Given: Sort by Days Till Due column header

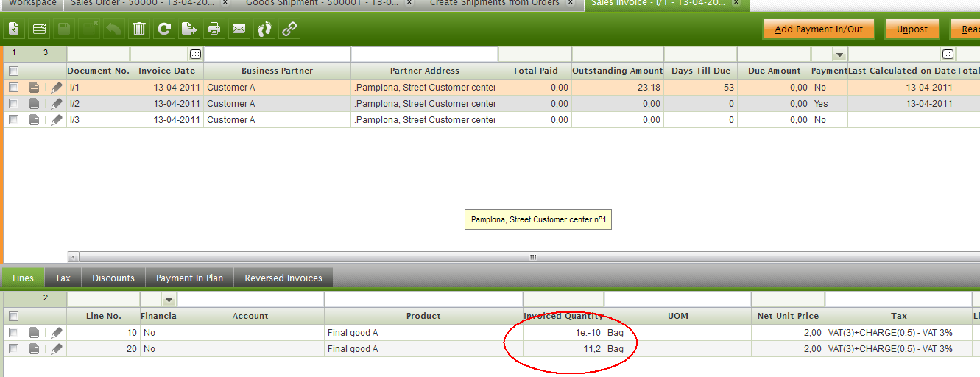Looking at the screenshot, I should pyautogui.click(x=701, y=71).
